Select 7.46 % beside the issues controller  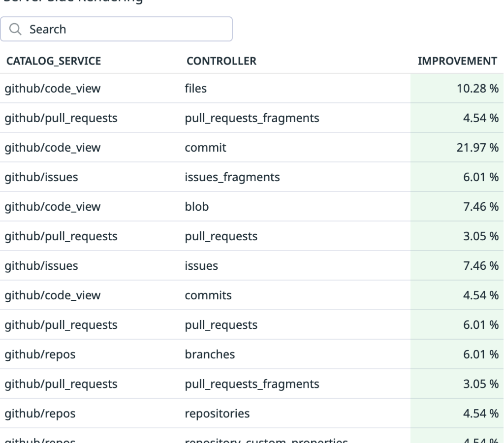(481, 266)
